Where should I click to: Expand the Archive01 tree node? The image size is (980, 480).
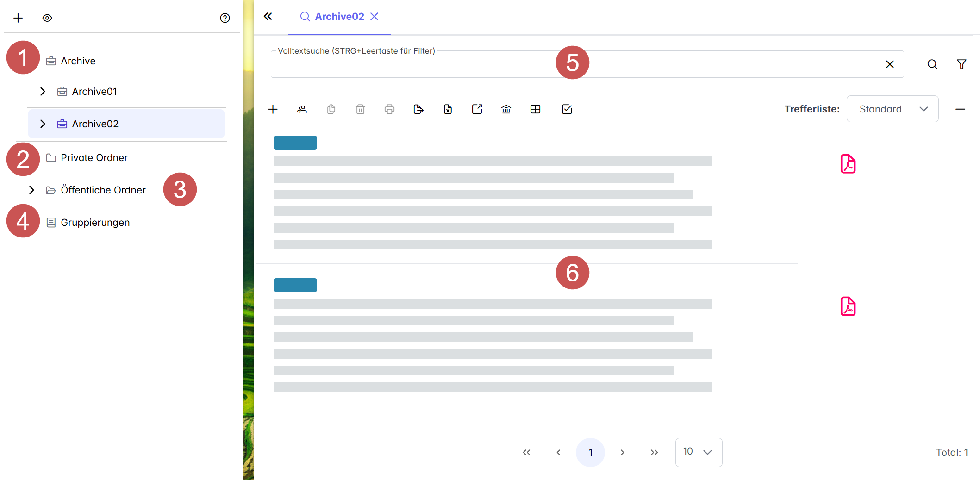pos(43,91)
